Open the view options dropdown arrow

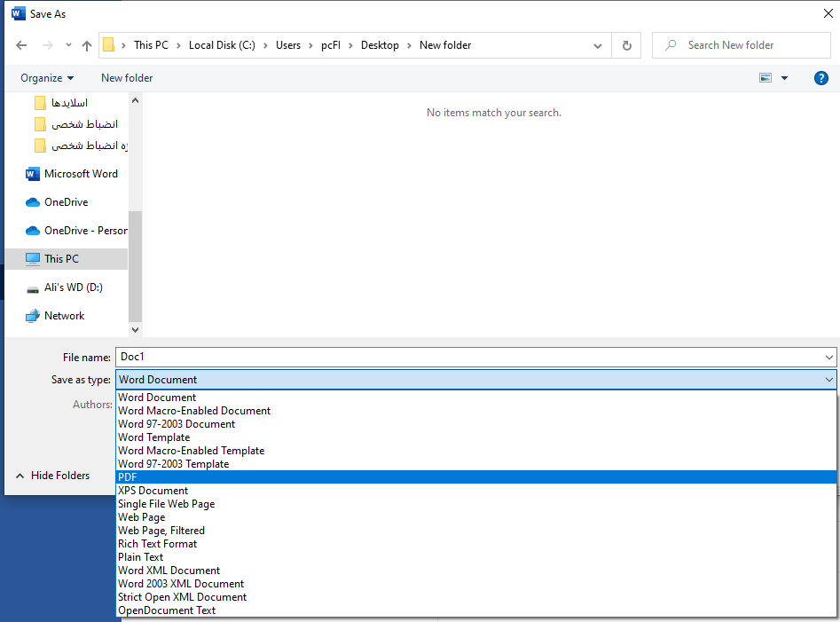pos(784,78)
